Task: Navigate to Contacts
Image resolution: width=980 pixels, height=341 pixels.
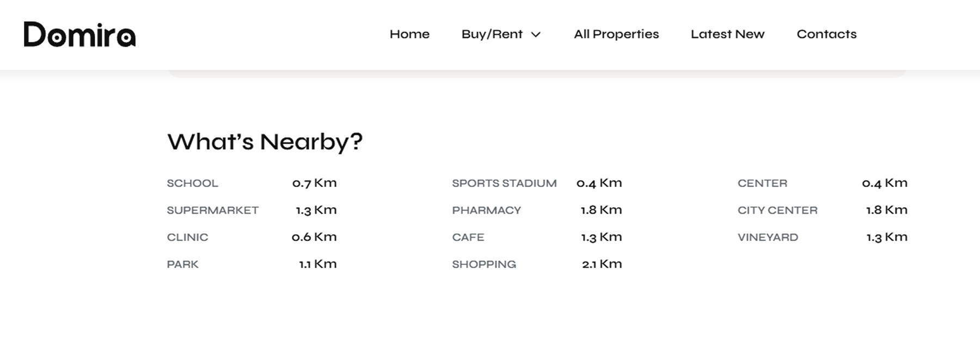Action: 826,34
